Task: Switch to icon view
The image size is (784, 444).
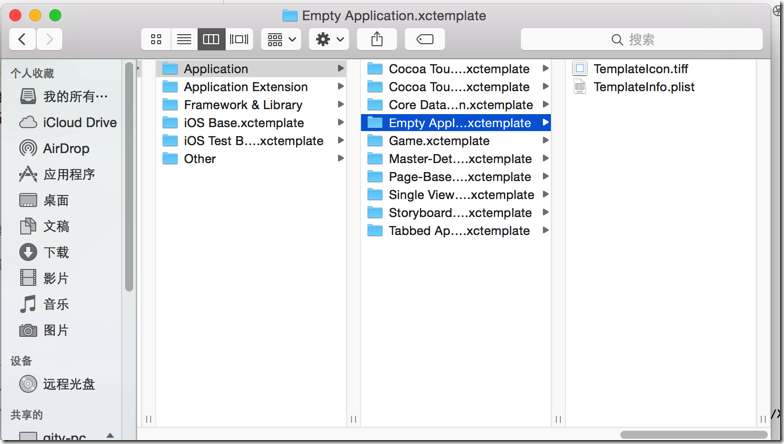Action: (x=156, y=39)
